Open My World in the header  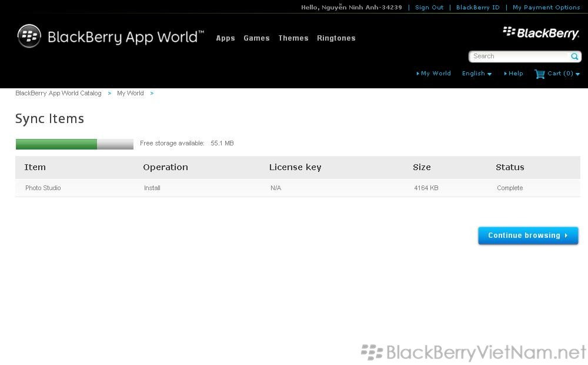(433, 73)
